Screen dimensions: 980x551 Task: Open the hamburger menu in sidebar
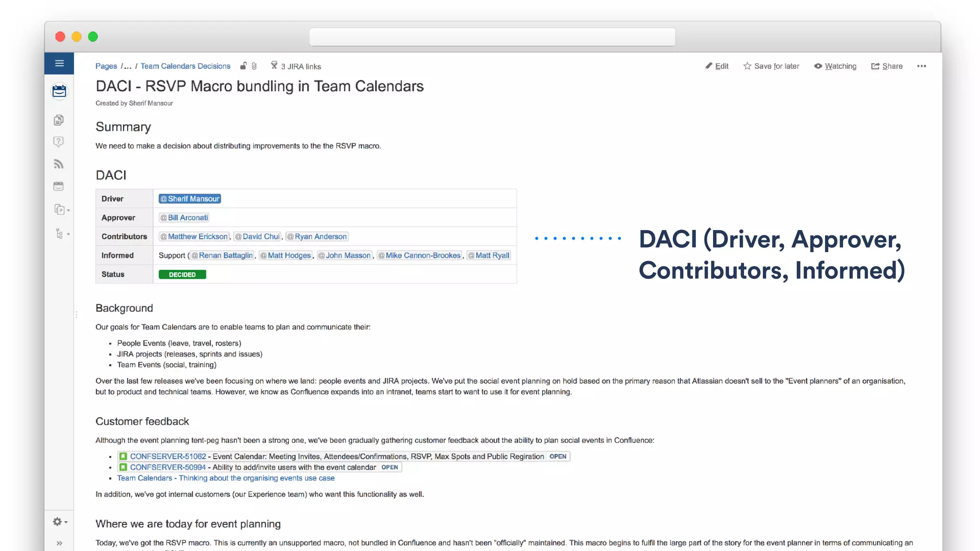point(59,63)
